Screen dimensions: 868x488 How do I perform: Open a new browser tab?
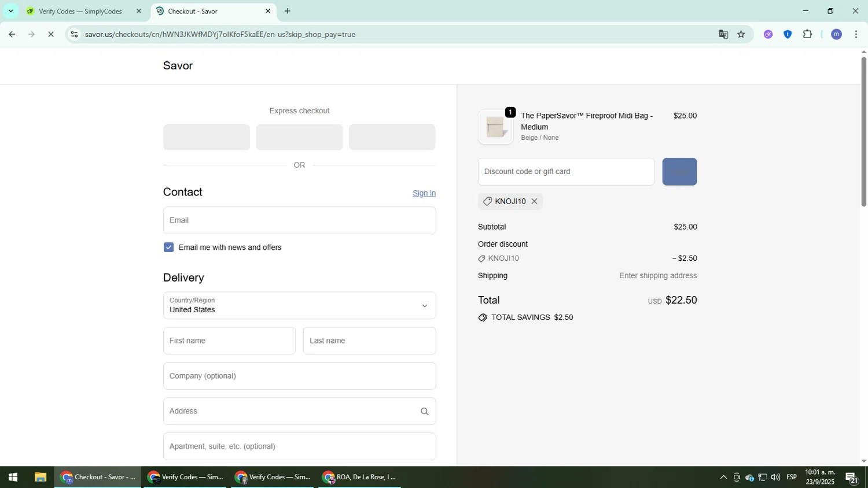pos(288,11)
